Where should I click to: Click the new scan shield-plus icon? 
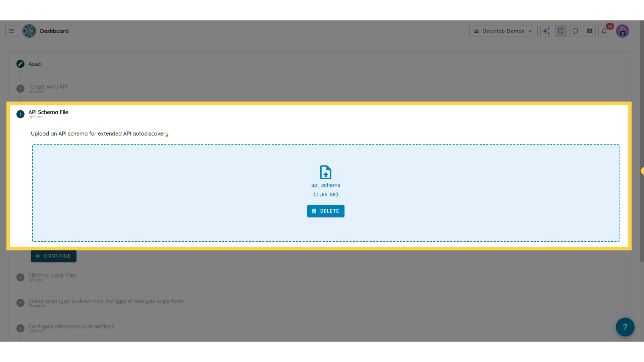(x=560, y=31)
